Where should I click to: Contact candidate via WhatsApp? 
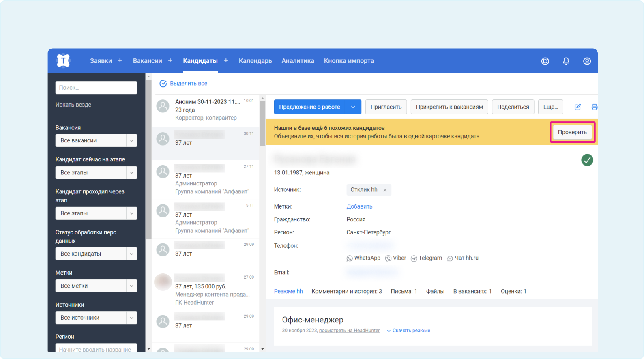pos(363,258)
